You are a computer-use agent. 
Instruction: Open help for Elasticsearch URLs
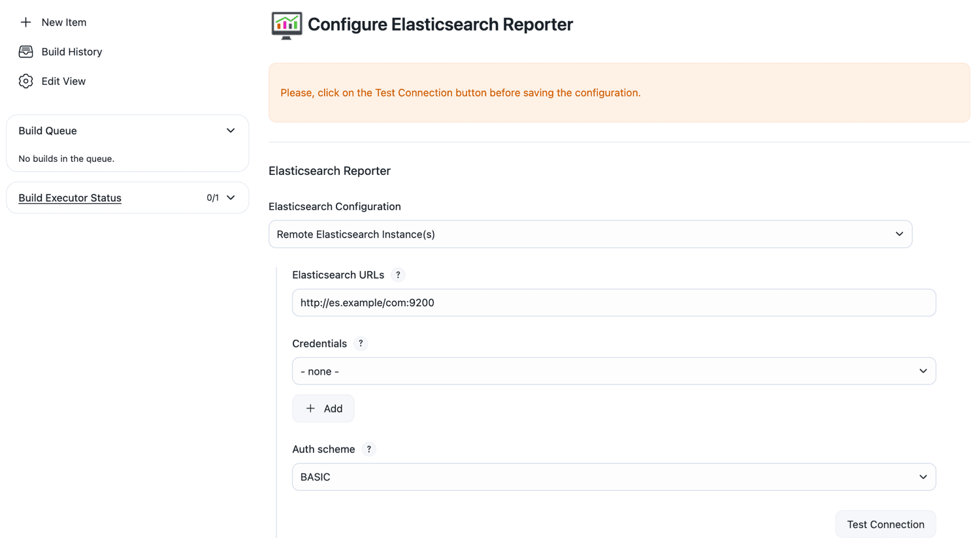coord(398,275)
